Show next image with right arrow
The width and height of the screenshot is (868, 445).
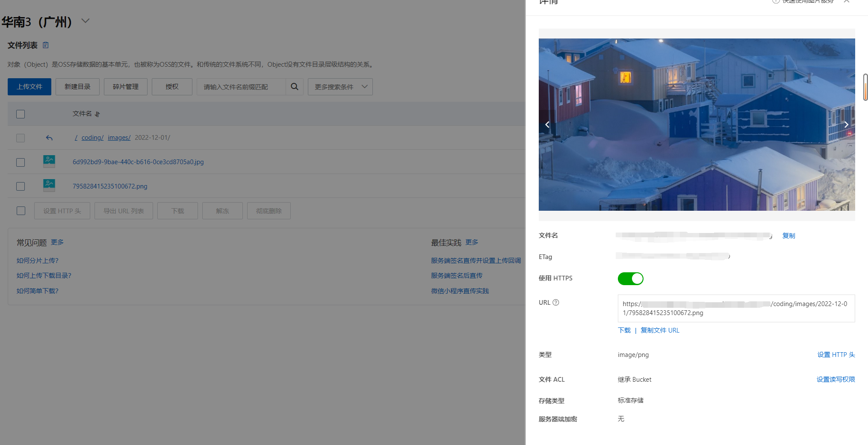click(846, 124)
